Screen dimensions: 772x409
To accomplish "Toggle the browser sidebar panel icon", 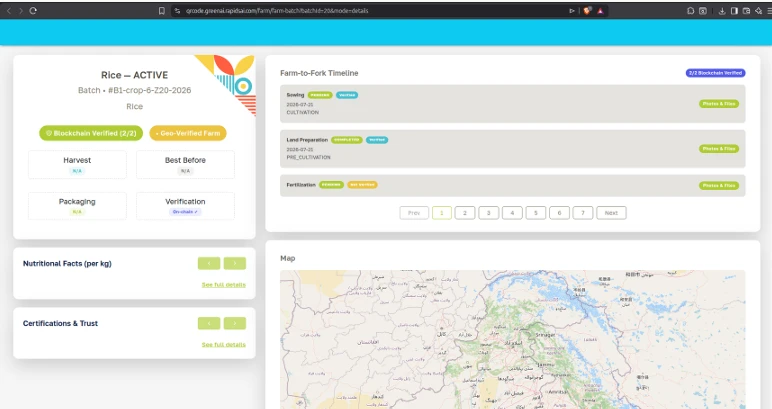I will (734, 10).
